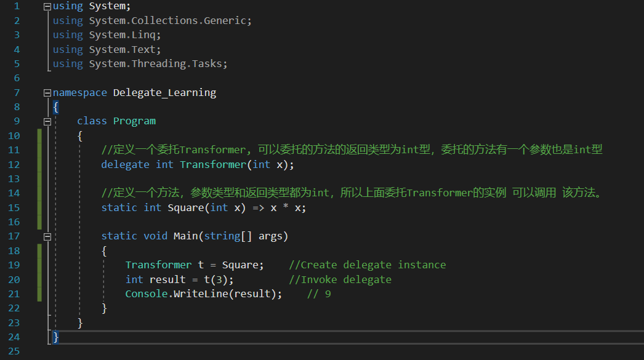This screenshot has width=644, height=360.
Task: Click 'Transformer' type on line 19
Action: tap(158, 265)
